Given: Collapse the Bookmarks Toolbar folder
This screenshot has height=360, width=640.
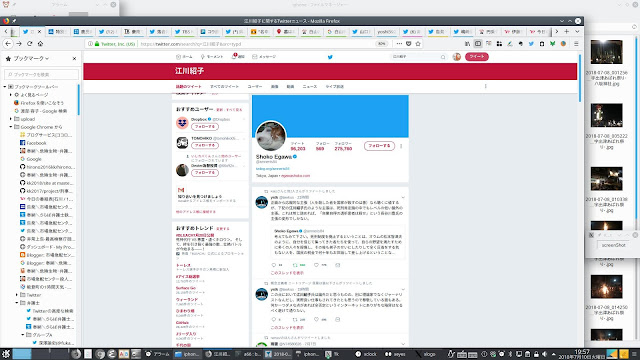Looking at the screenshot, I should click(5, 87).
